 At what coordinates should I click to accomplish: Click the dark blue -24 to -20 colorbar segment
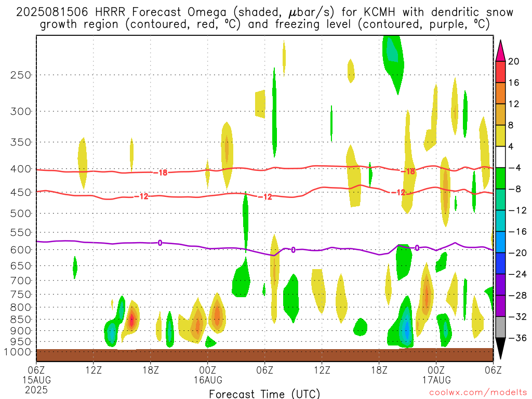[500, 263]
